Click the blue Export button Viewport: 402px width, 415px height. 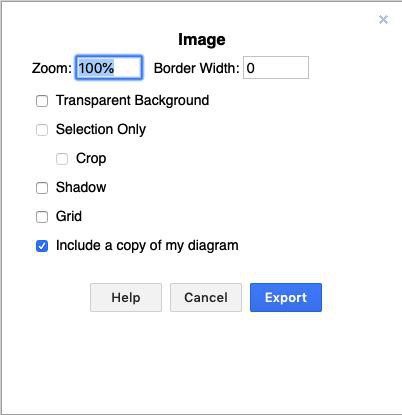286,297
